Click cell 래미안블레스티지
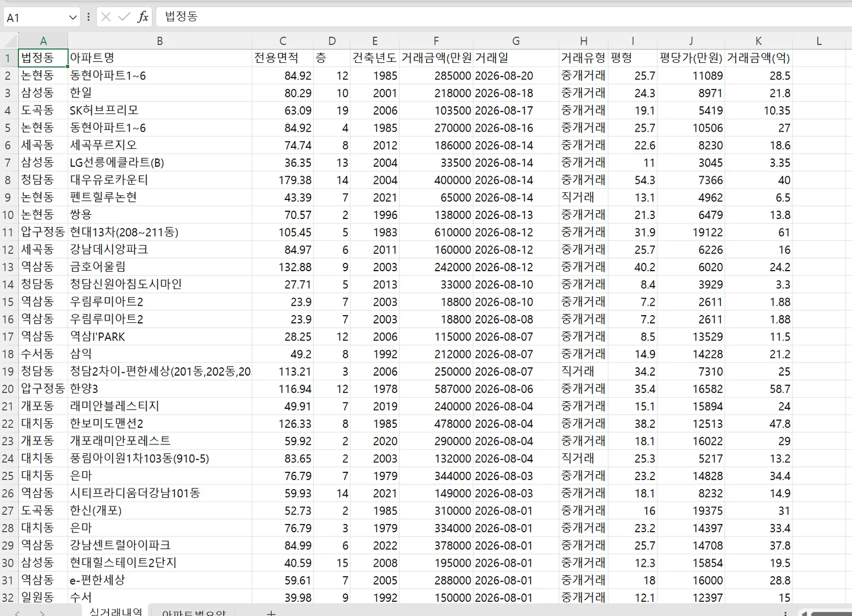Screen dimensions: 852x616 tap(160, 407)
